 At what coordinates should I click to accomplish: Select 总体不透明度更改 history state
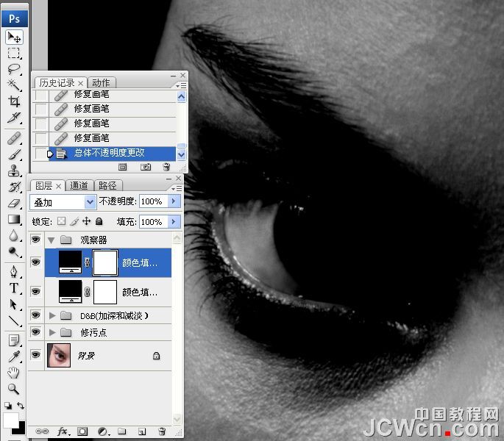(110, 153)
